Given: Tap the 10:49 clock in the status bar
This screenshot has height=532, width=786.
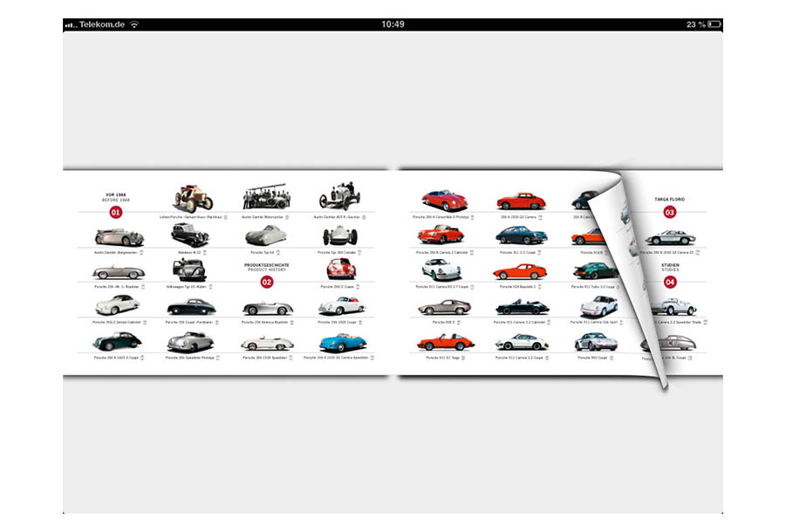Looking at the screenshot, I should pos(393,24).
